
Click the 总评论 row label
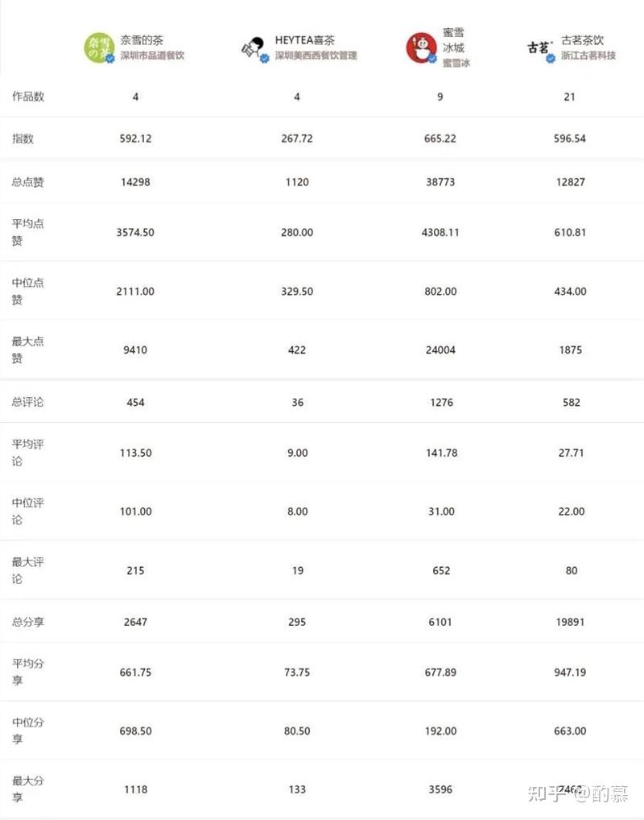pos(28,402)
